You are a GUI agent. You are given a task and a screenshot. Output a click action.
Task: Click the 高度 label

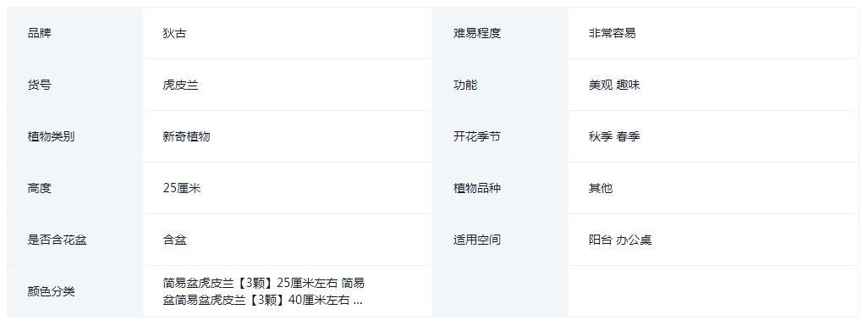pos(39,189)
